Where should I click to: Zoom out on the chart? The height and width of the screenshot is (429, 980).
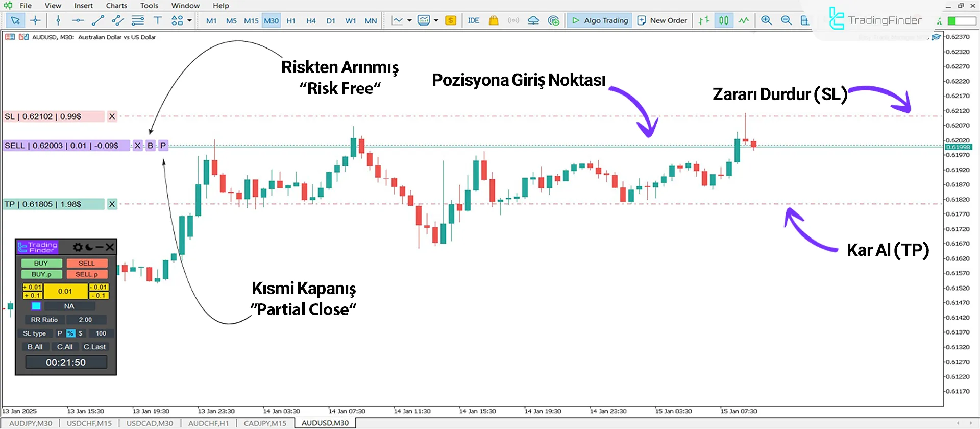tap(786, 20)
